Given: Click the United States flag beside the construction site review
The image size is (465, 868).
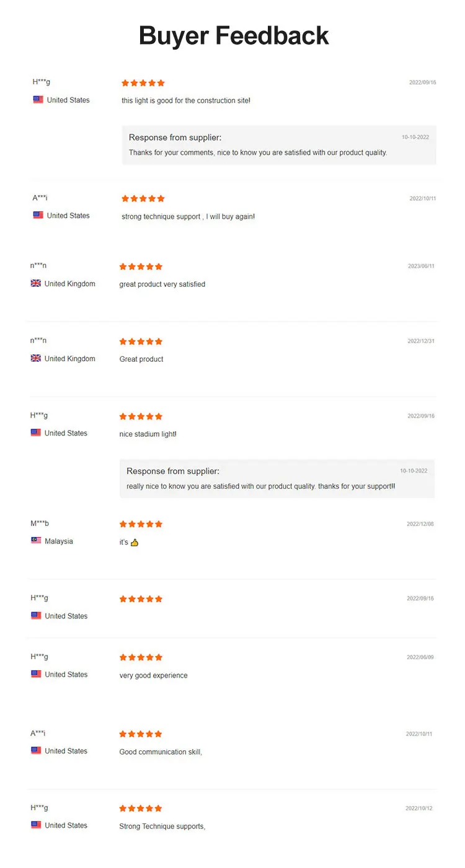Looking at the screenshot, I should pyautogui.click(x=38, y=100).
